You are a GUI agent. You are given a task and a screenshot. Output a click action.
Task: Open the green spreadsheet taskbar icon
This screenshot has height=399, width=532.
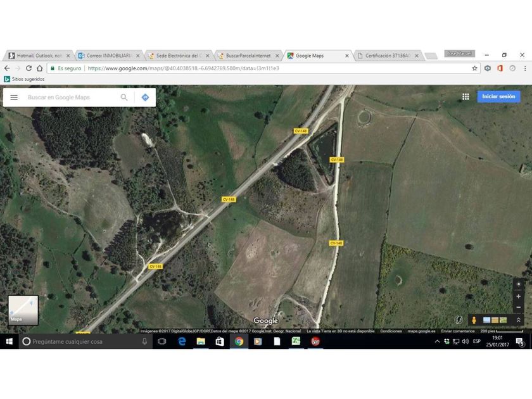click(x=296, y=341)
